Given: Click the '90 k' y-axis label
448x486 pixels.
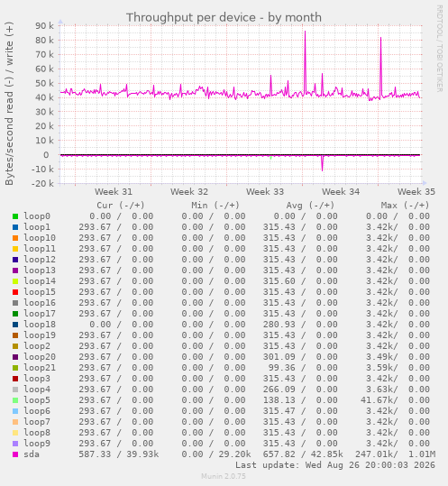Looking at the screenshot, I should 44,26.
